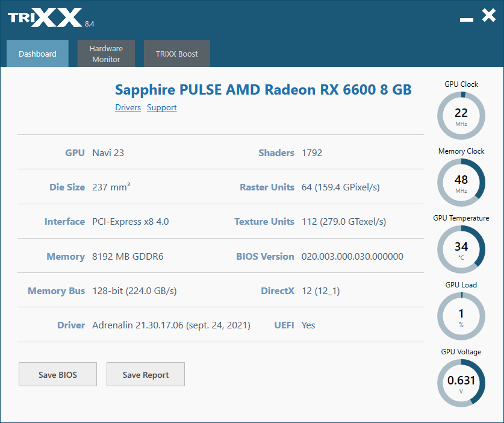Click the GPU Temperature gauge
Viewport: 504px width, 423px height.
coord(461,249)
